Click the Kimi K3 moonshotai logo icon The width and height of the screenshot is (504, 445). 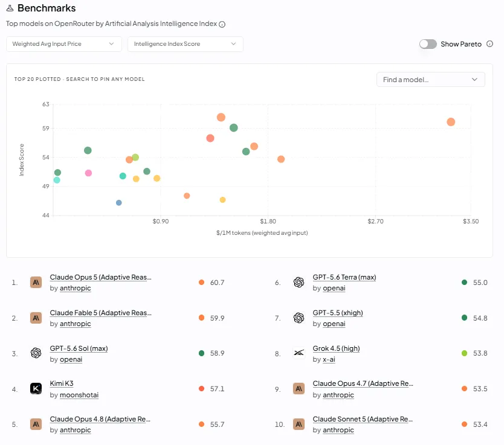click(36, 389)
